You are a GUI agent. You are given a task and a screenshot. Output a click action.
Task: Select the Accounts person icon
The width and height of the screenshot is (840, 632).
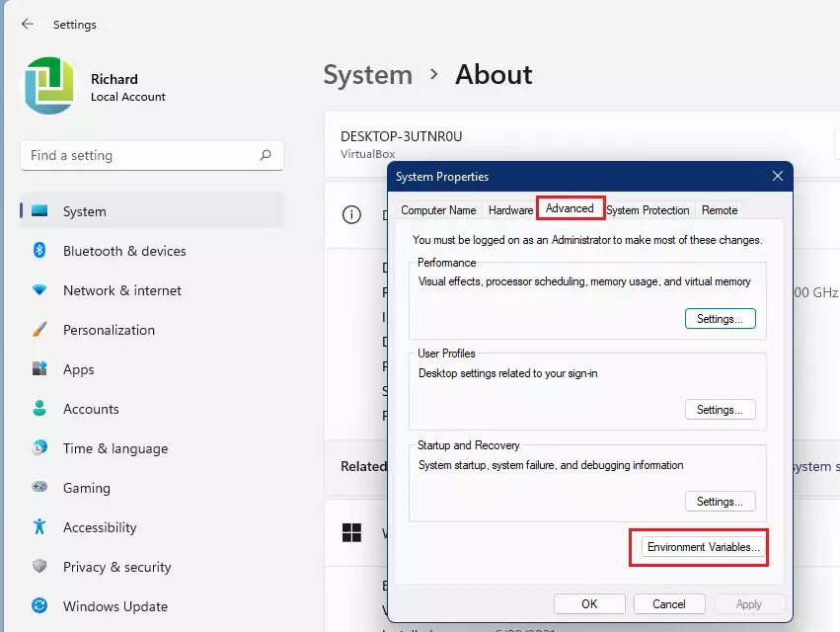[x=39, y=409]
